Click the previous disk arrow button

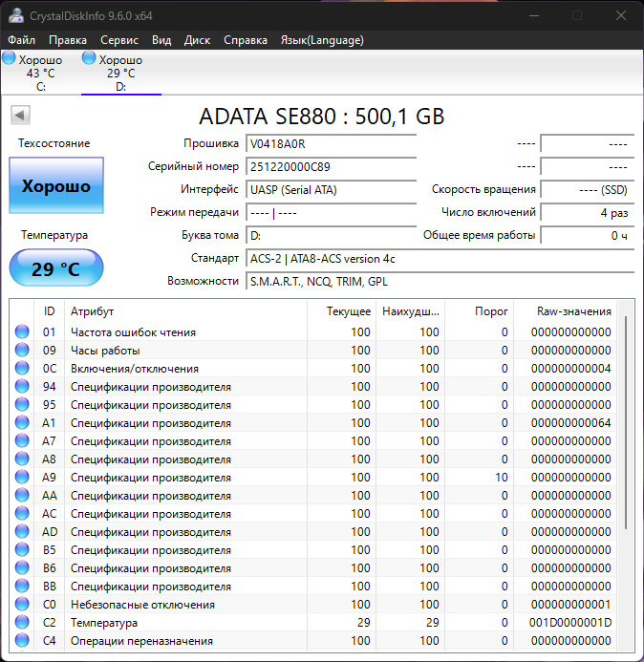(x=21, y=116)
